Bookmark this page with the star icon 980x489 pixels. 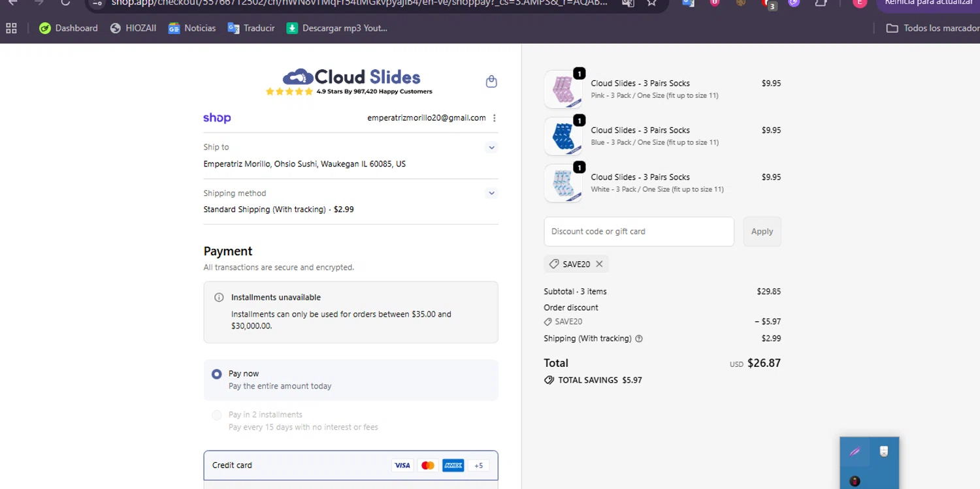[x=651, y=3]
